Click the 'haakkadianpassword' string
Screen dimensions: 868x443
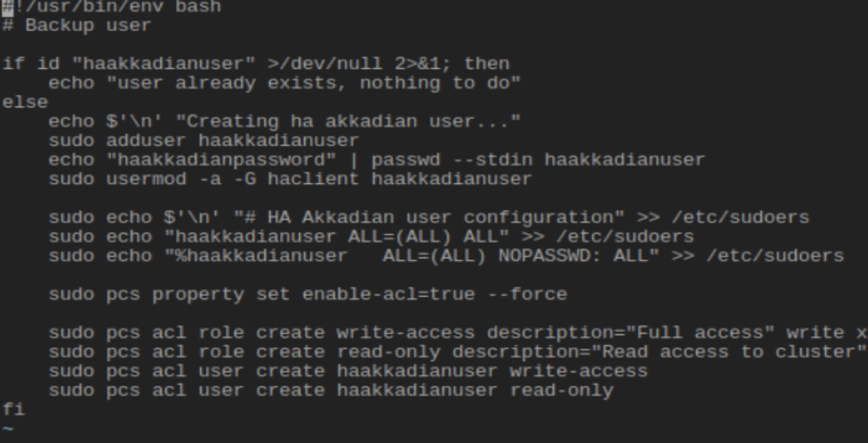click(221, 160)
